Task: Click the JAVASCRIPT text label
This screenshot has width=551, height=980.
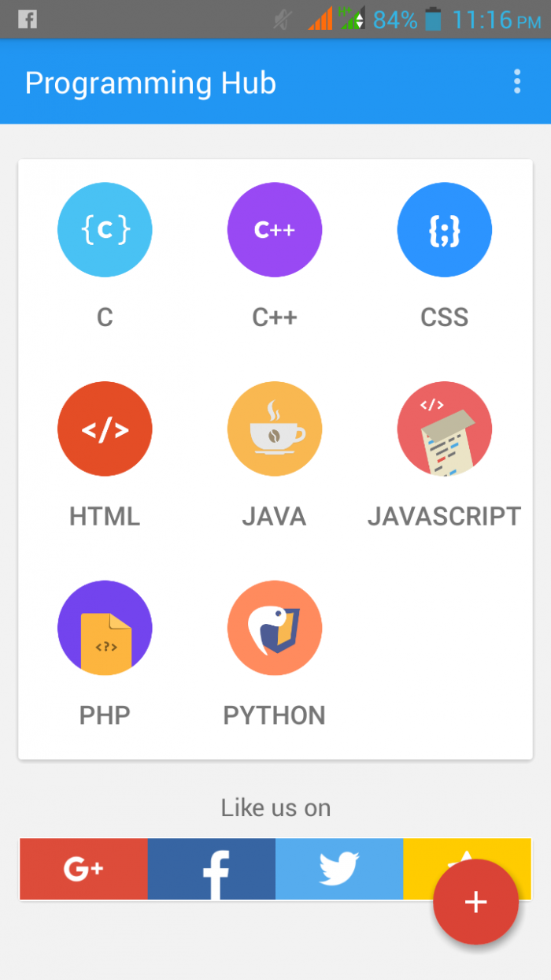Action: pos(445,517)
